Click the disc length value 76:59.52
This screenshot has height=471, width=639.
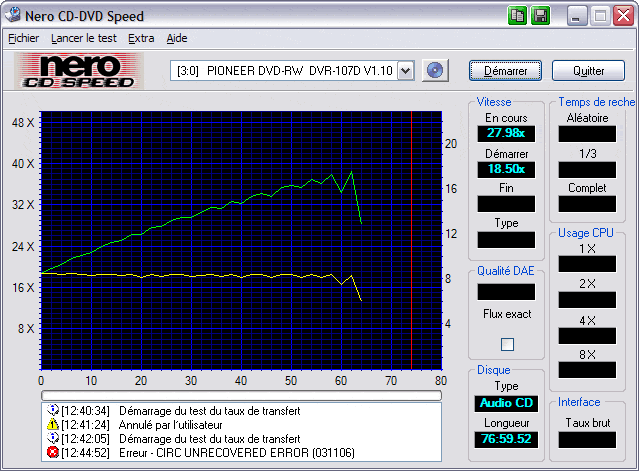coord(506,439)
